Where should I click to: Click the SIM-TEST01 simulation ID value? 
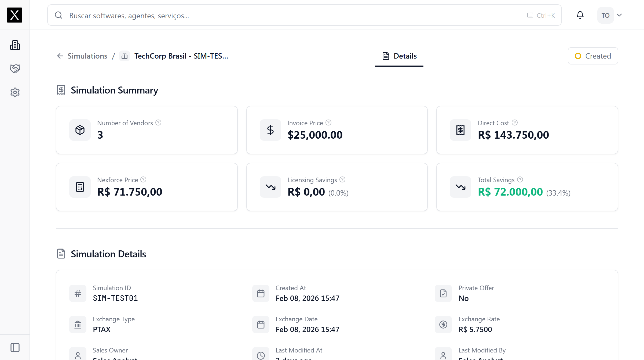tap(115, 298)
